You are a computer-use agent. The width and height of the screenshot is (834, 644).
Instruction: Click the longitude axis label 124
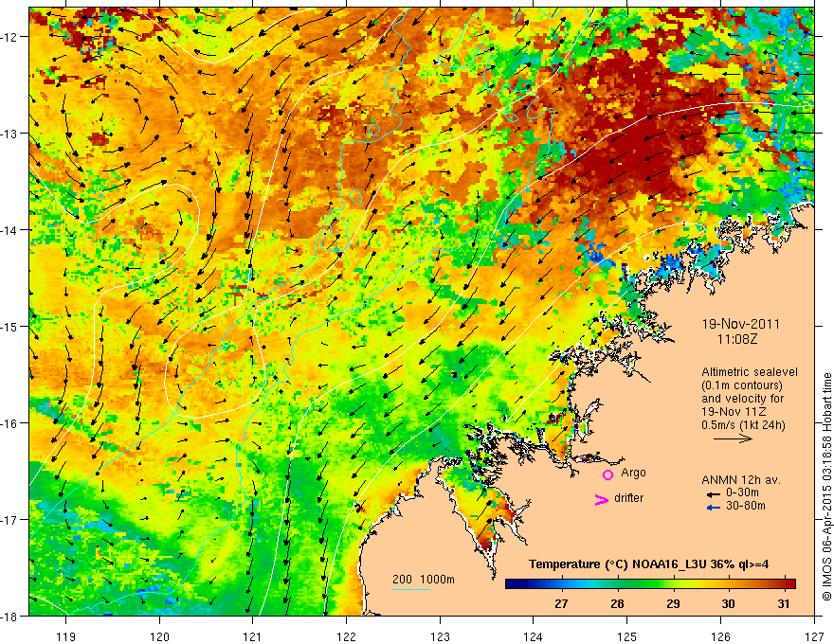534,636
